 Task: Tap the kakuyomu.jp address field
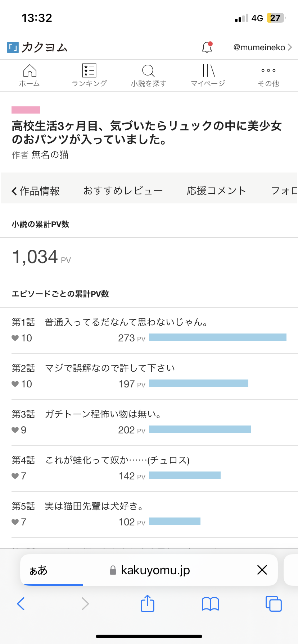click(x=155, y=570)
